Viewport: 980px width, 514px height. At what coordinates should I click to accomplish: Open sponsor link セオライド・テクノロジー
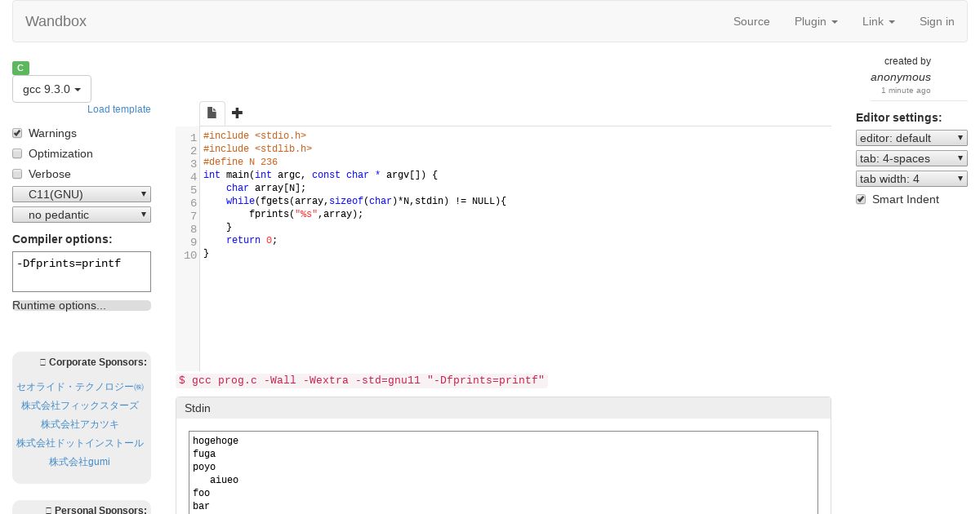(80, 387)
